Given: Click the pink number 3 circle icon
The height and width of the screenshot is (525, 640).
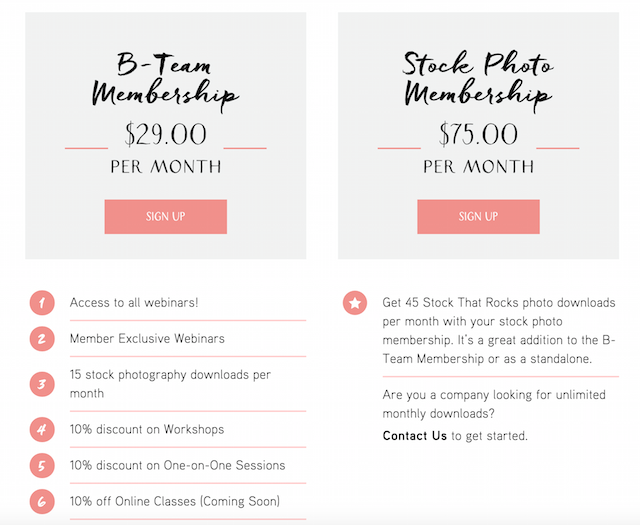Looking at the screenshot, I should pyautogui.click(x=42, y=384).
